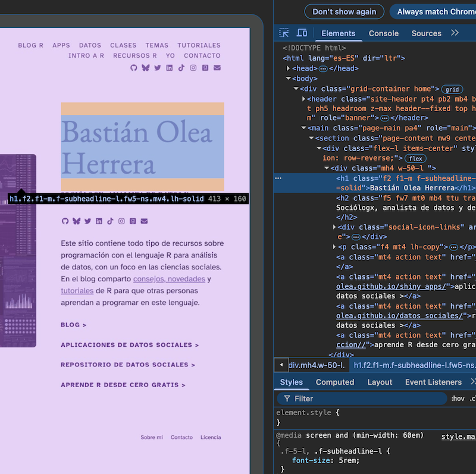Expand the header element ellipsis badge
This screenshot has width=476, height=474.
(384, 118)
